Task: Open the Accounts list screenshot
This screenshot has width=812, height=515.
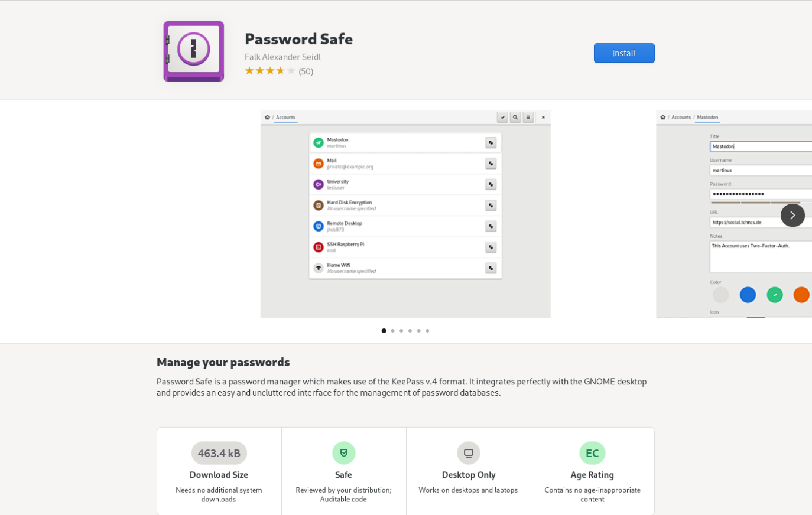Action: tap(405, 214)
